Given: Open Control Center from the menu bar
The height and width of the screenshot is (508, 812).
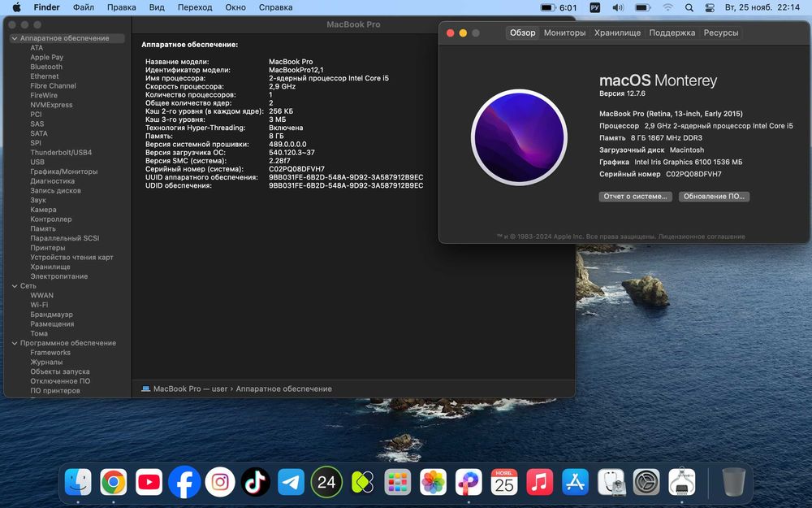Looking at the screenshot, I should [710, 7].
